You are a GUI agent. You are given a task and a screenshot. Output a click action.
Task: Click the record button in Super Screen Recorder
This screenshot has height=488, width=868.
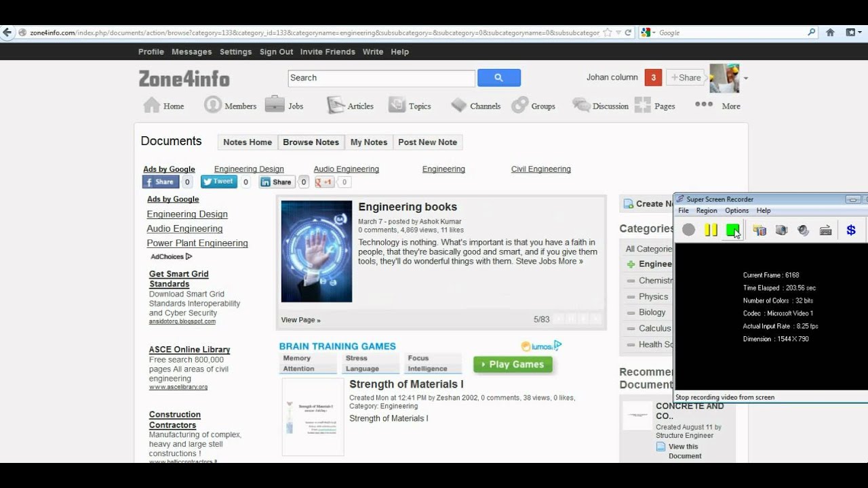(x=689, y=230)
